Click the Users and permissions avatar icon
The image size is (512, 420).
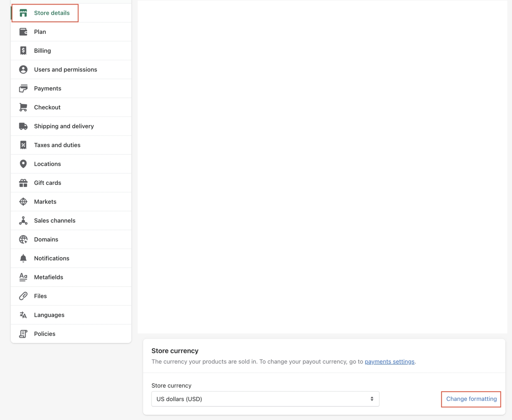click(23, 69)
